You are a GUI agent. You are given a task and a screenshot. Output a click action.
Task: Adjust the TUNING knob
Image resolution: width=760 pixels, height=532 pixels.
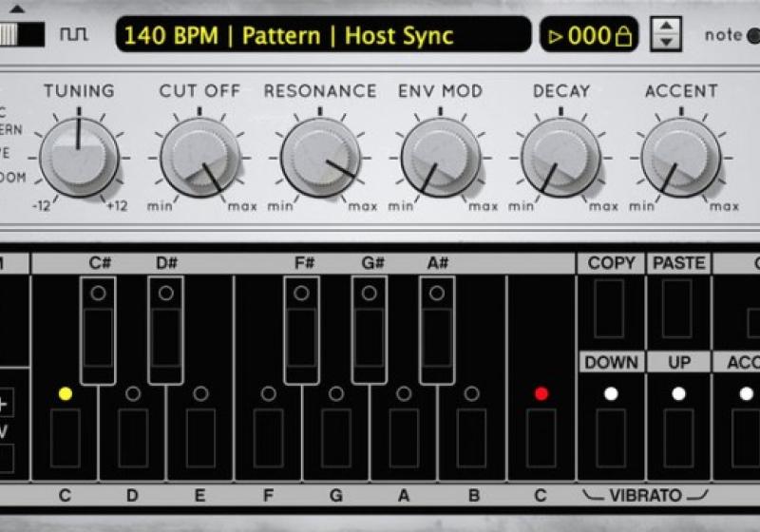(x=79, y=158)
